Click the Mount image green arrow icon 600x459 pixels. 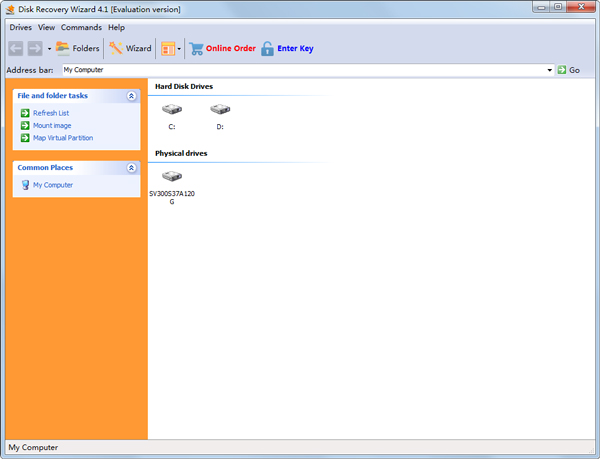[x=25, y=125]
